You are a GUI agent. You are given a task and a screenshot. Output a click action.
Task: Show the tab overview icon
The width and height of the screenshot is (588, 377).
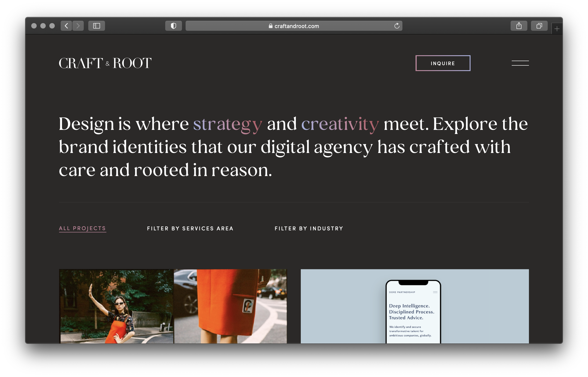[539, 26]
